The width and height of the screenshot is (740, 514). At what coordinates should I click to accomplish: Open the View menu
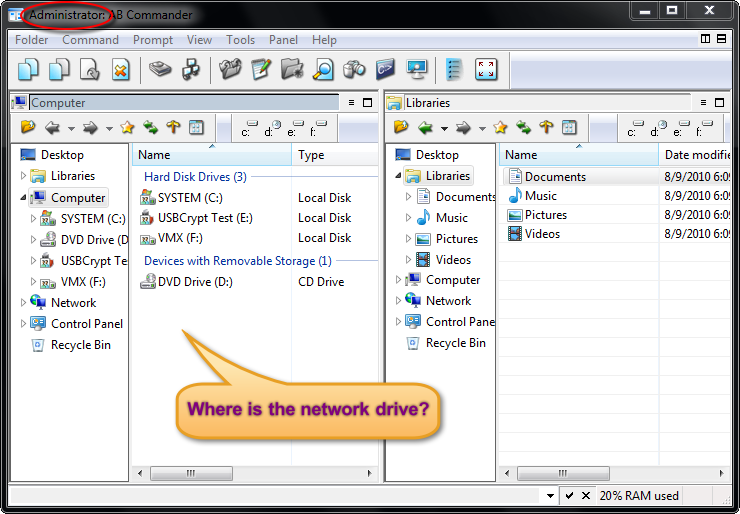pos(199,40)
